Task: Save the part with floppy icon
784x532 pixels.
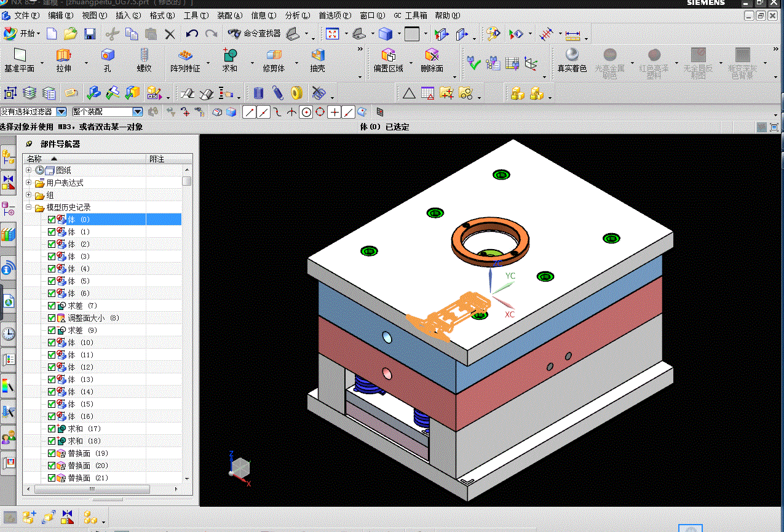Action: pos(90,34)
